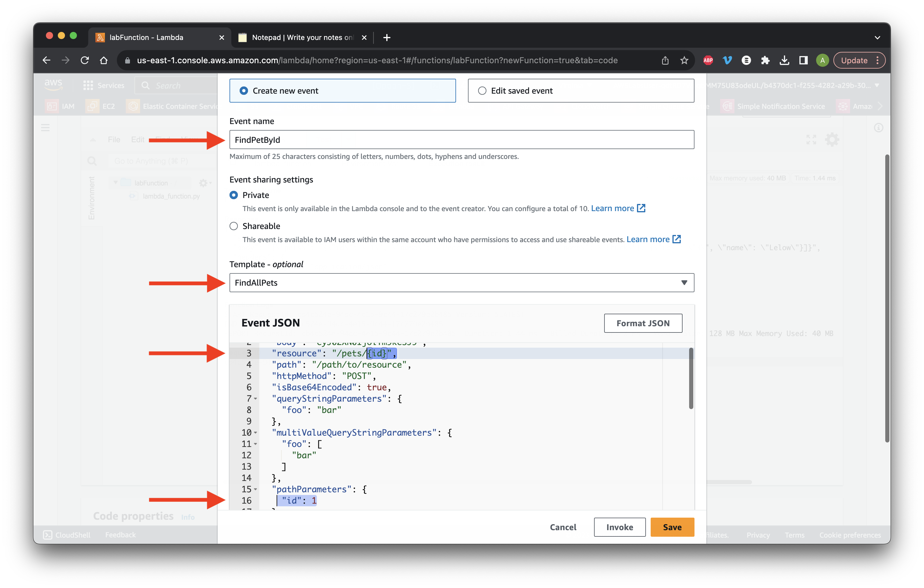Click the path /path/to/resource line
The width and height of the screenshot is (924, 588).
pyautogui.click(x=341, y=365)
